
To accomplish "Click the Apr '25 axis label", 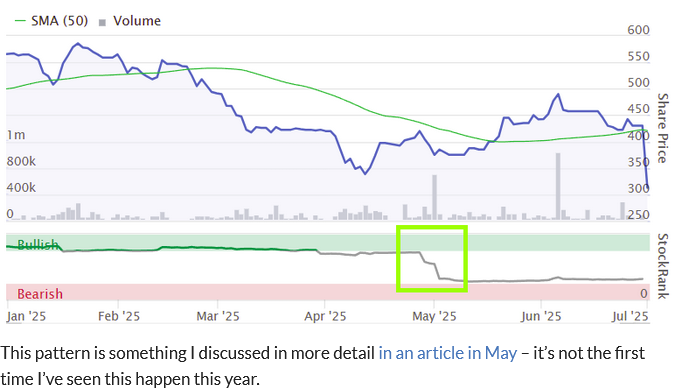I will 325,316.
